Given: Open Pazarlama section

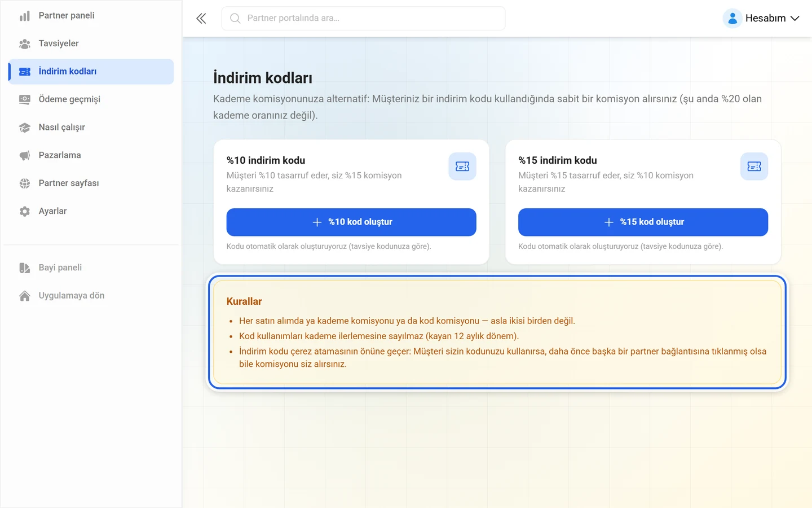Looking at the screenshot, I should click(x=91, y=155).
